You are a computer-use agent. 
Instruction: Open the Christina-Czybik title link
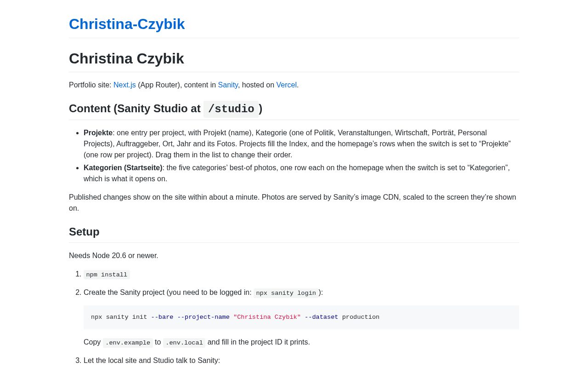[127, 24]
